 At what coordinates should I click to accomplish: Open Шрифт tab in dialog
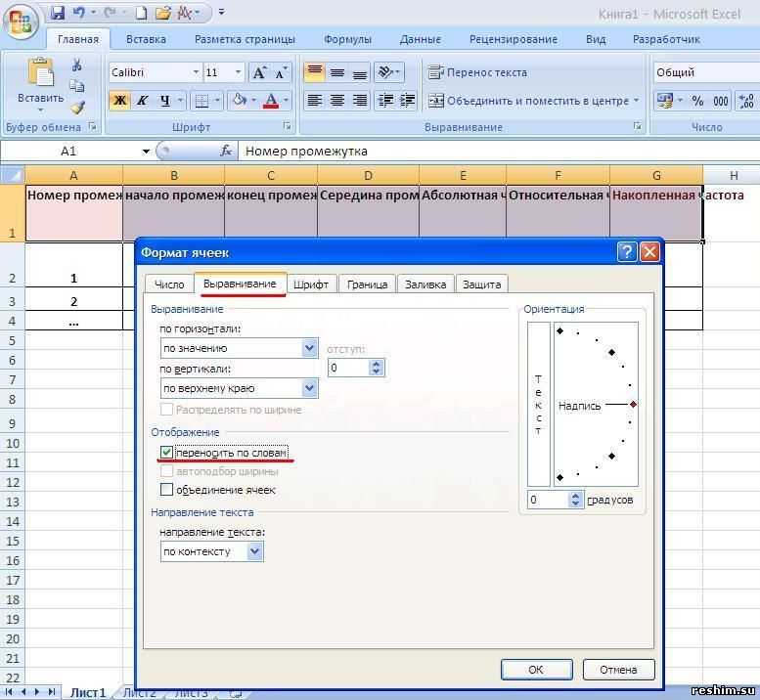(311, 284)
